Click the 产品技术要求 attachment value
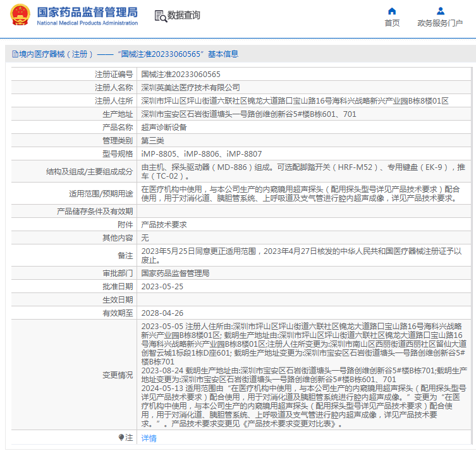The image size is (476, 451). coord(164,224)
